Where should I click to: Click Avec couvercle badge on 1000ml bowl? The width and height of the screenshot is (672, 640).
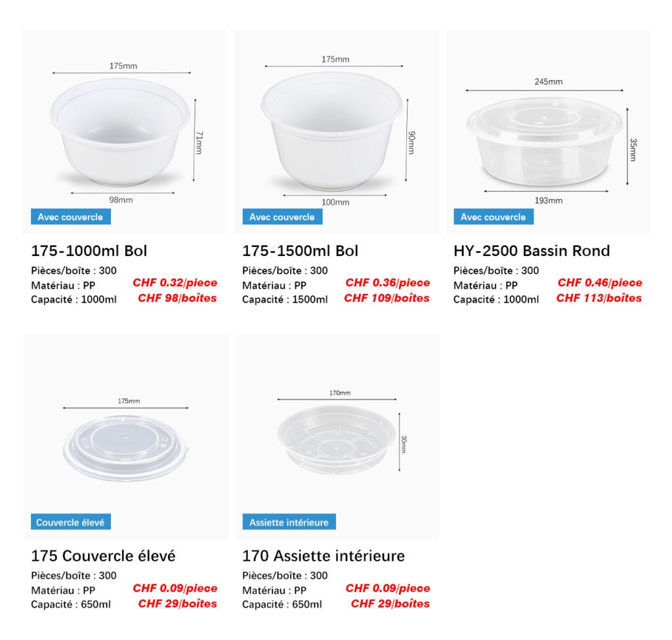pyautogui.click(x=71, y=217)
